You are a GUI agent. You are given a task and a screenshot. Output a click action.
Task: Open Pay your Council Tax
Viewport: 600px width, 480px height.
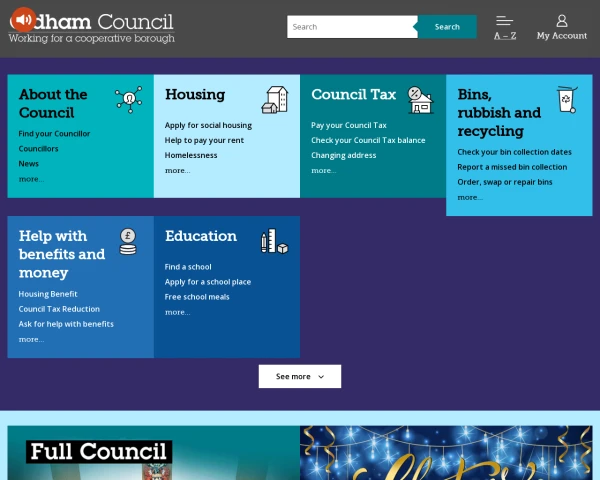coord(349,125)
